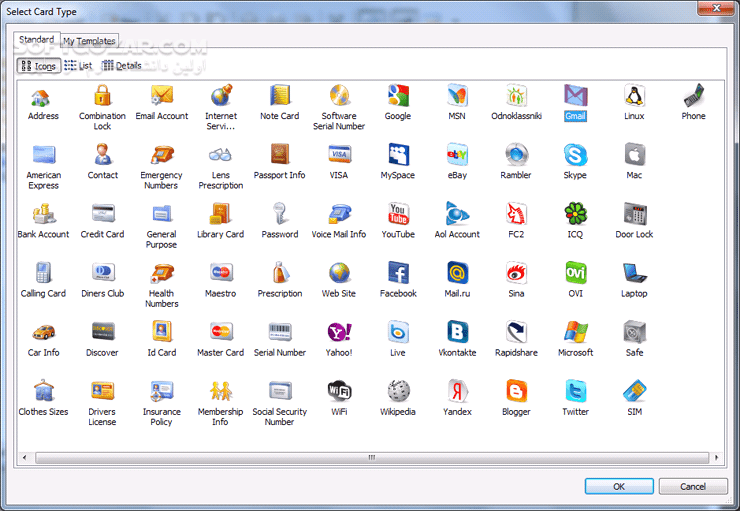Switch to List view mode

coord(78,66)
